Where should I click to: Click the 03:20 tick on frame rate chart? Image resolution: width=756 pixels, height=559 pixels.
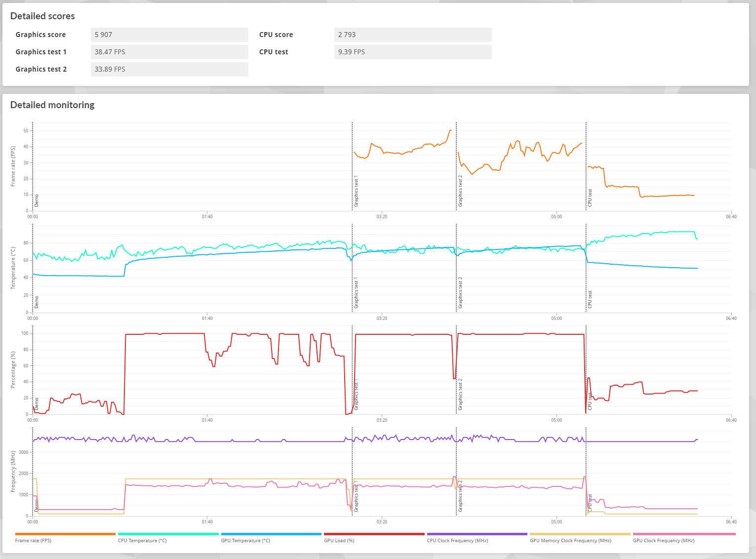382,217
